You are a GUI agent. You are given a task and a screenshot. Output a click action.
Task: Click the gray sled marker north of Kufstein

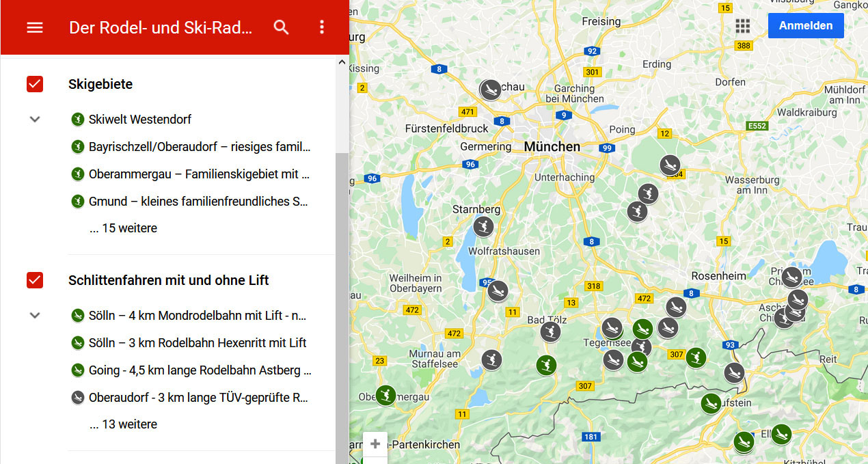pyautogui.click(x=735, y=372)
